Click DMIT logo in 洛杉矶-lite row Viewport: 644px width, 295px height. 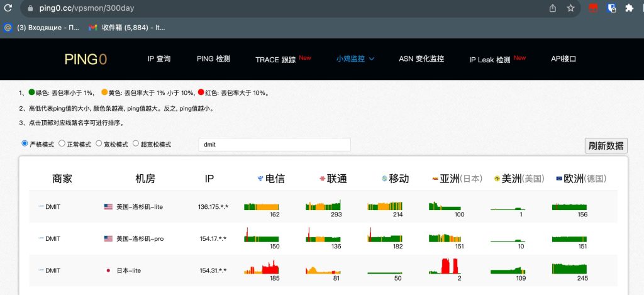point(41,207)
